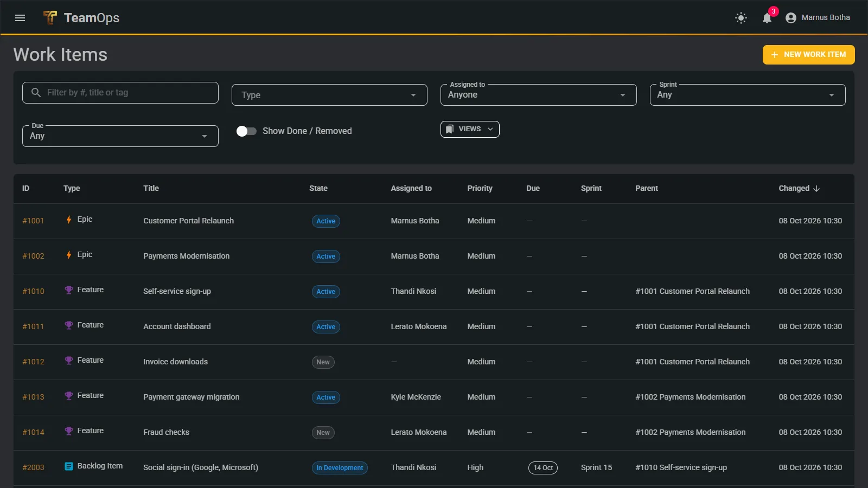Screen dimensions: 868x488
Task: Create a New Work Item
Action: (x=808, y=55)
